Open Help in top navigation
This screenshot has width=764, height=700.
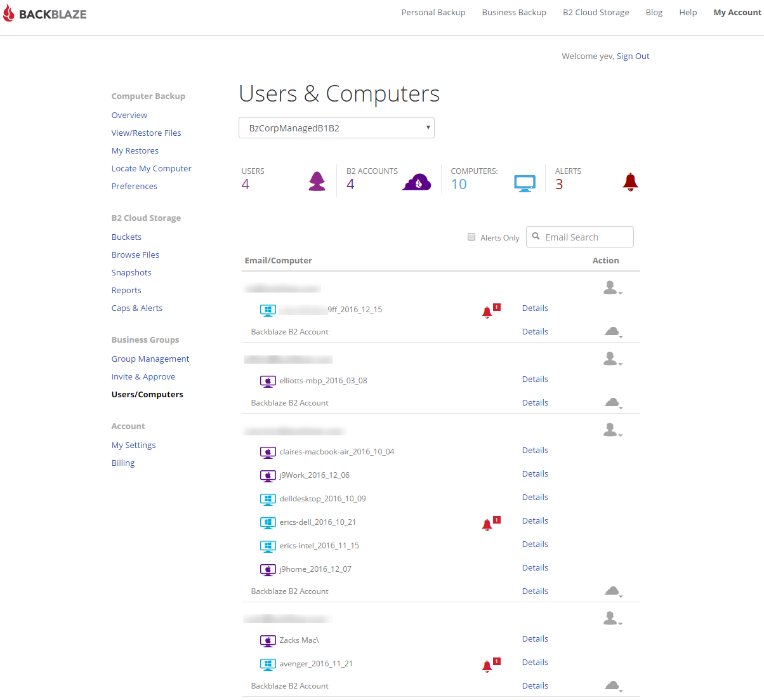pyautogui.click(x=688, y=13)
